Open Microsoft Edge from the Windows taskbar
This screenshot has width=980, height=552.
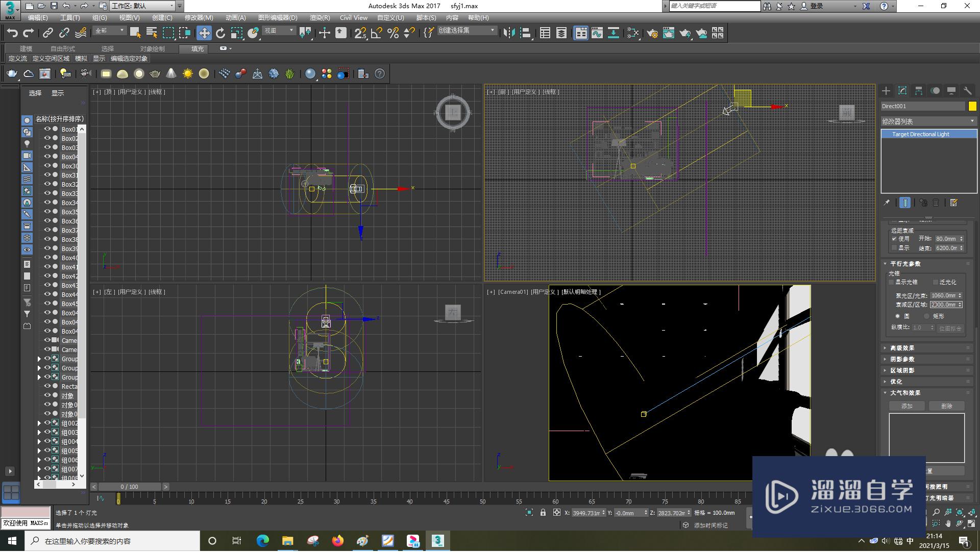pos(262,541)
